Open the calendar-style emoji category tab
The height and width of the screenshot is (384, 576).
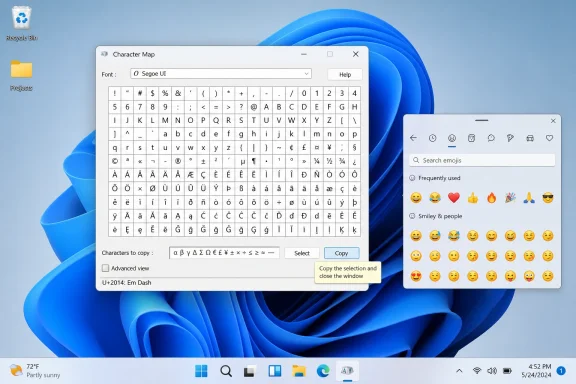471,138
